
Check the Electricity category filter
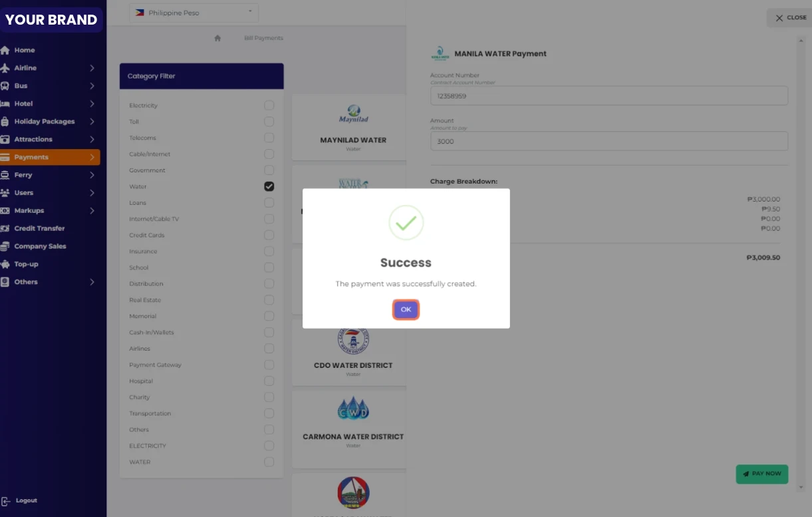pos(269,106)
